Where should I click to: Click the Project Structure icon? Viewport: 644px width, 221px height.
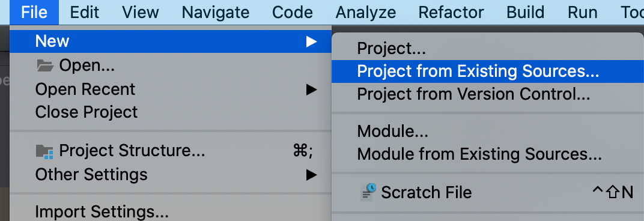[x=45, y=151]
